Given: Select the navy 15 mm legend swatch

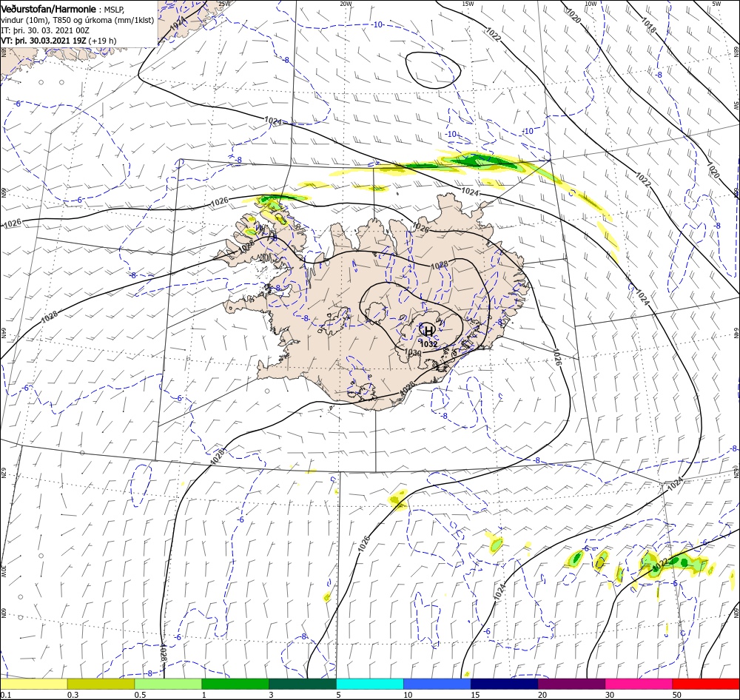Looking at the screenshot, I should pyautogui.click(x=505, y=684).
